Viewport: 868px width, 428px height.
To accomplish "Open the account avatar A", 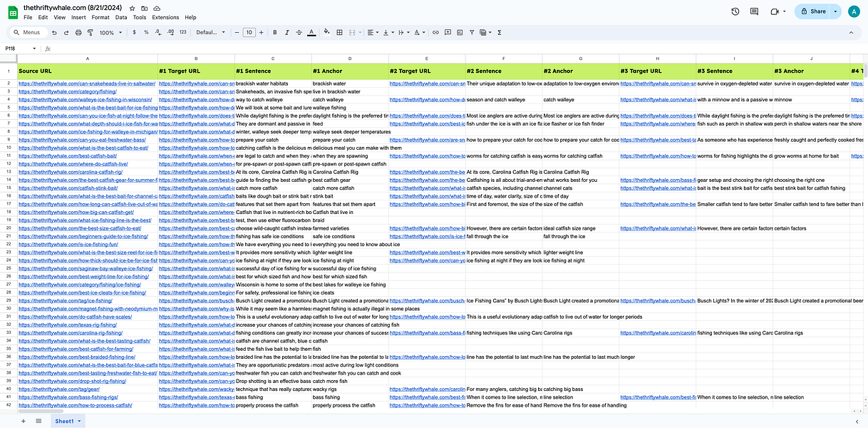I will (x=854, y=11).
